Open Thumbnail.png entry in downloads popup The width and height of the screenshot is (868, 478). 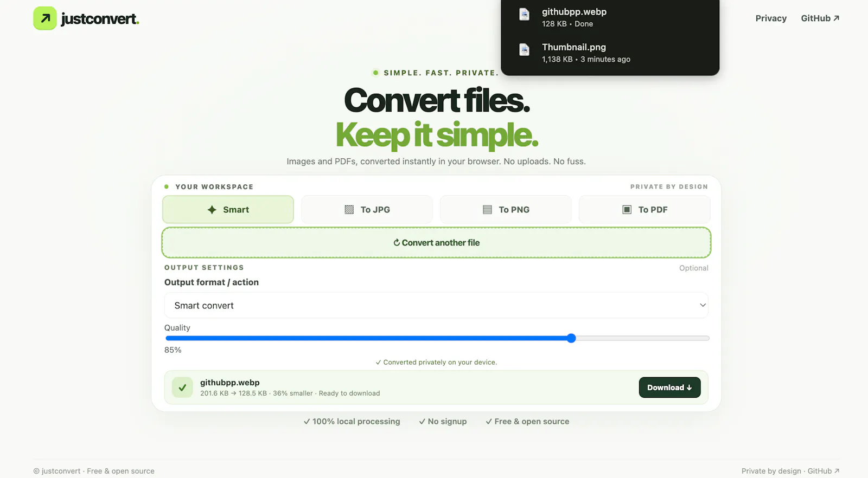(x=610, y=53)
